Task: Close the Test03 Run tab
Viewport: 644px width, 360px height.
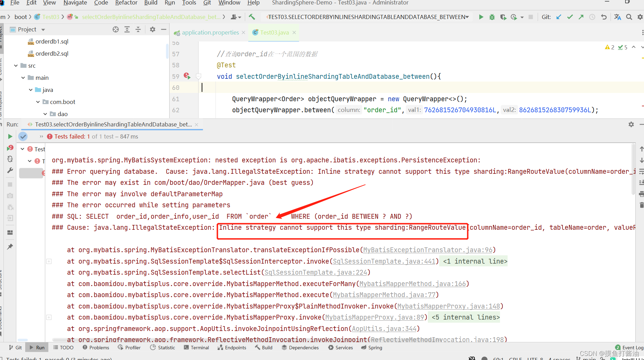Action: pyautogui.click(x=196, y=124)
